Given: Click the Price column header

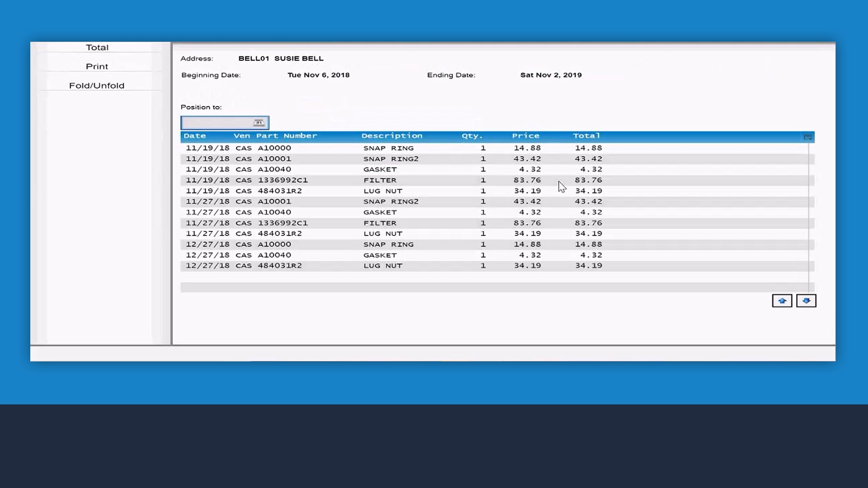Looking at the screenshot, I should (525, 136).
